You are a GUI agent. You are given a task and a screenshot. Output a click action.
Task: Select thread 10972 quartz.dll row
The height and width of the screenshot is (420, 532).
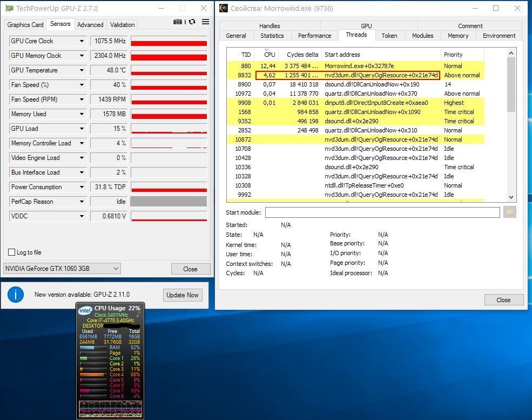[x=355, y=94]
